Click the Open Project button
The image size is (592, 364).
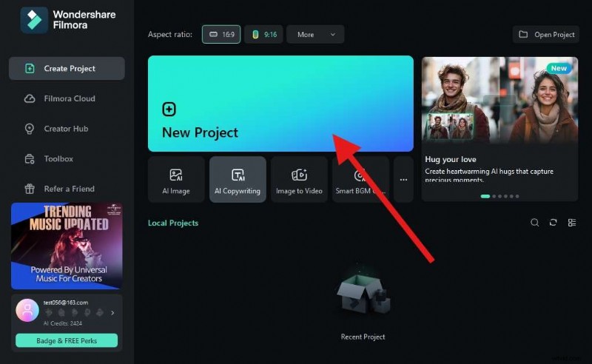(547, 34)
